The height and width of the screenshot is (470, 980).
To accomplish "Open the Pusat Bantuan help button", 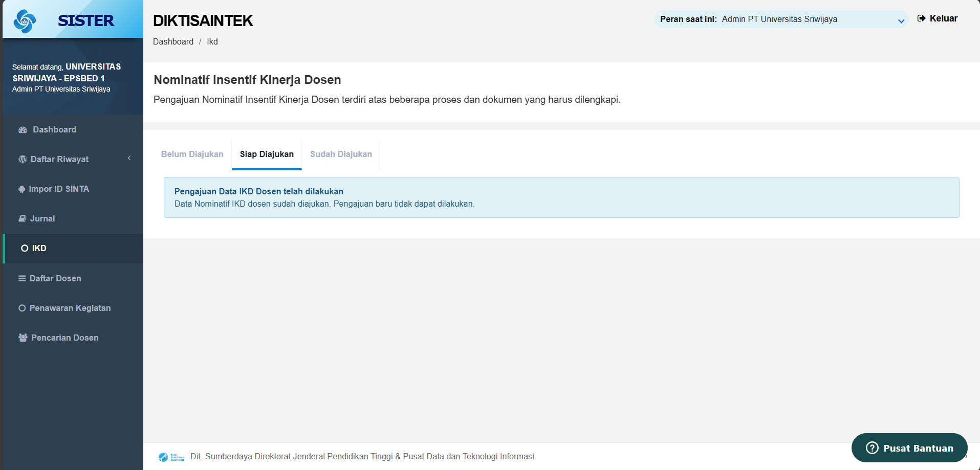I will (x=909, y=448).
